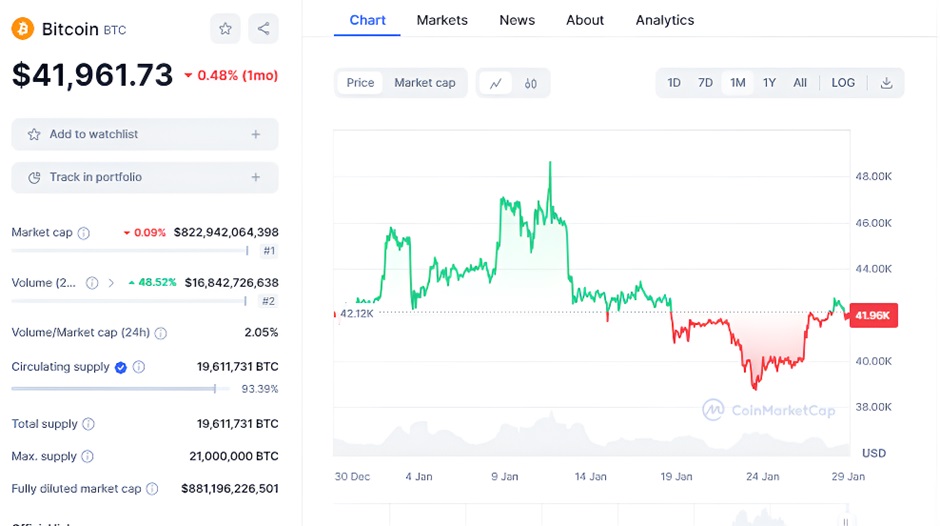Image resolution: width=940 pixels, height=526 pixels.
Task: Click info icon beside Total supply
Action: coord(88,424)
